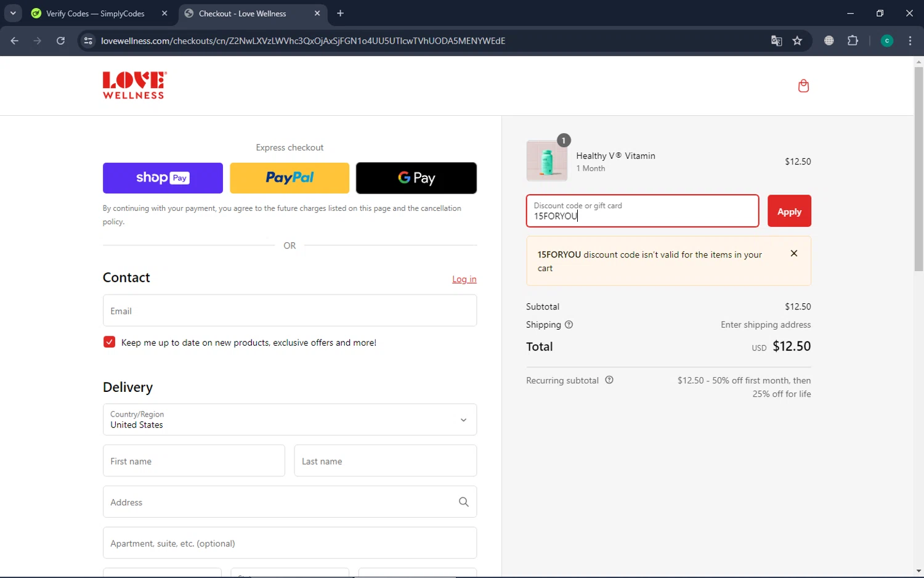Open the tab search dropdown arrow
The height and width of the screenshot is (578, 924).
pyautogui.click(x=13, y=13)
